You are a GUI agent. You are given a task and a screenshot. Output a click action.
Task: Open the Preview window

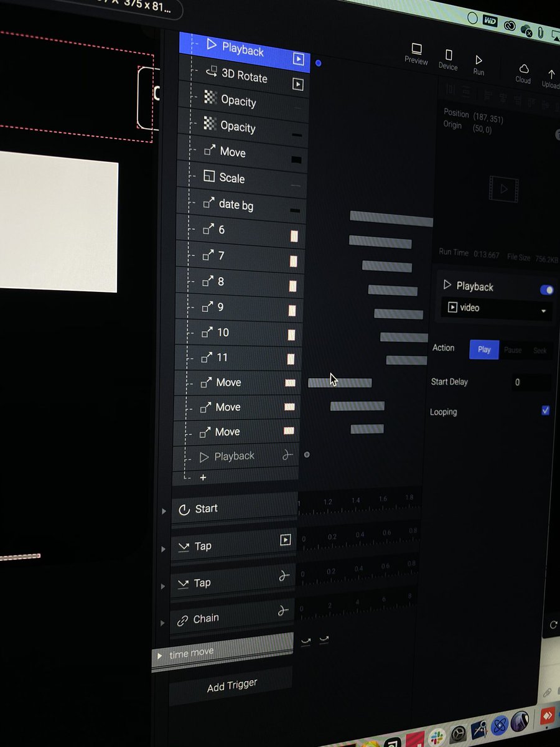coord(416,54)
